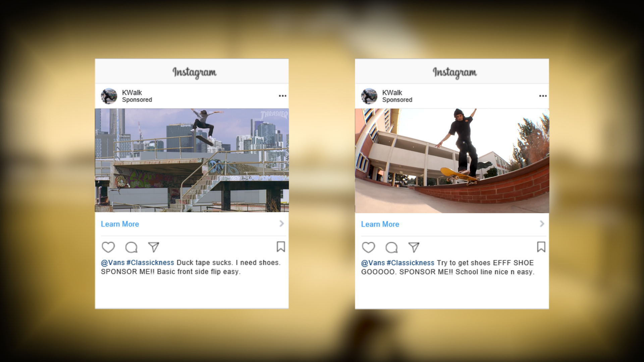Open the three-dot options on right post
Screen dimensions: 644x362
coord(543,96)
